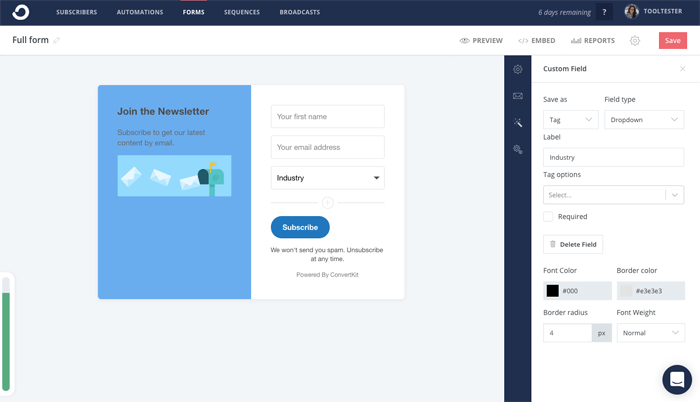The height and width of the screenshot is (402, 700).
Task: Open incentive email envelope sidebar icon
Action: click(518, 96)
